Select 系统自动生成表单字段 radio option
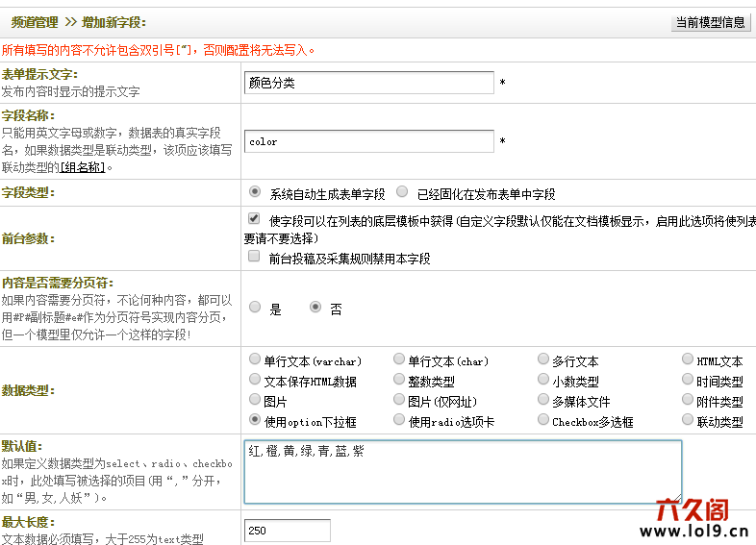 (255, 192)
